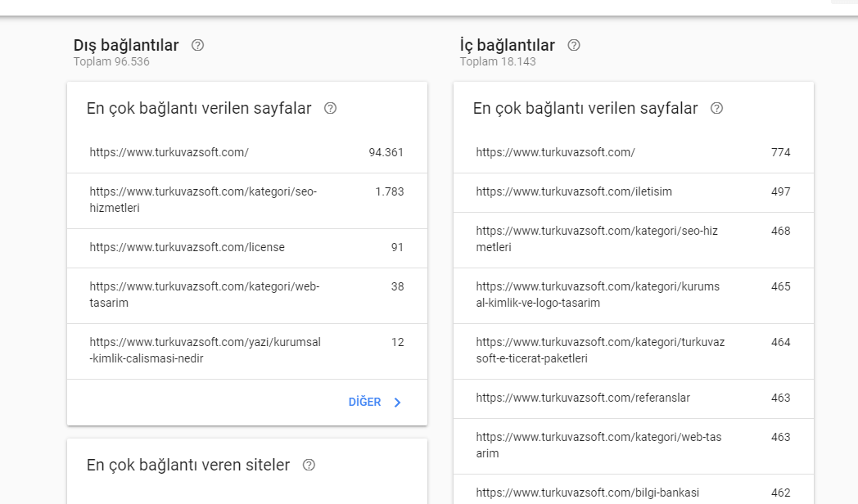858x504 pixels.
Task: Click the 497 internal link count
Action: (x=781, y=192)
